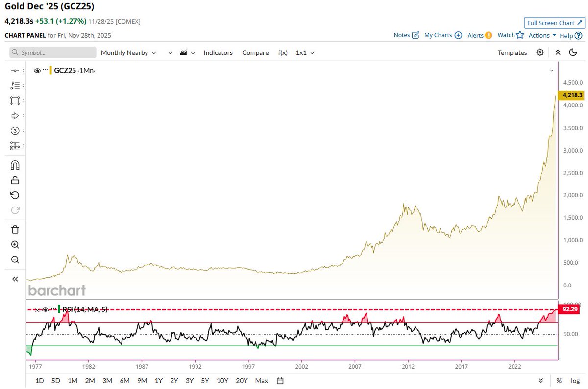Delete drawings with the trash icon
This screenshot has height=389, width=588.
(x=15, y=229)
